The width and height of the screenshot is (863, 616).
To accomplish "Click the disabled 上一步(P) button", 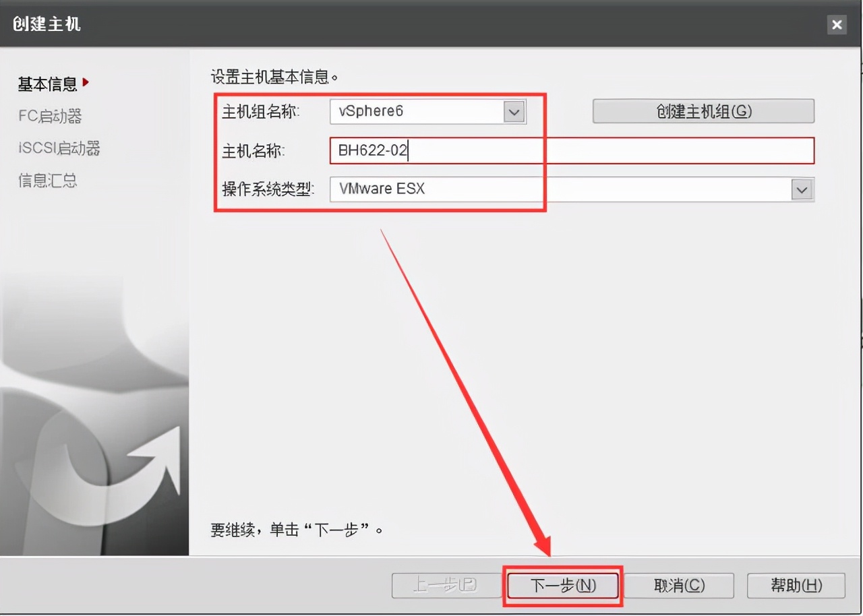I will pos(445,585).
